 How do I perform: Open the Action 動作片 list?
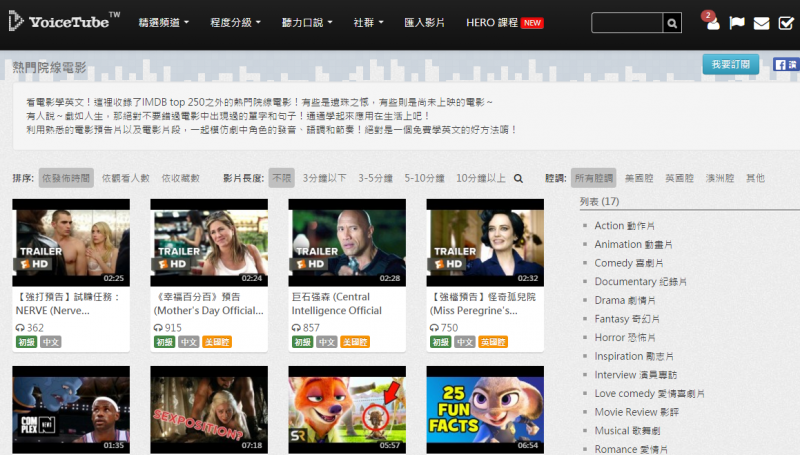pos(624,225)
